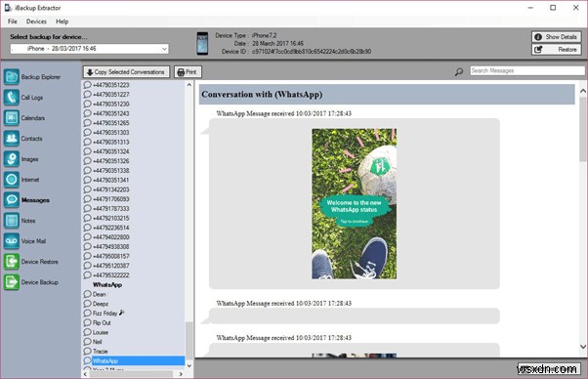Screen dimensions: 588x379
Task: Click conversation list scroll down arrow
Action: click(189, 365)
